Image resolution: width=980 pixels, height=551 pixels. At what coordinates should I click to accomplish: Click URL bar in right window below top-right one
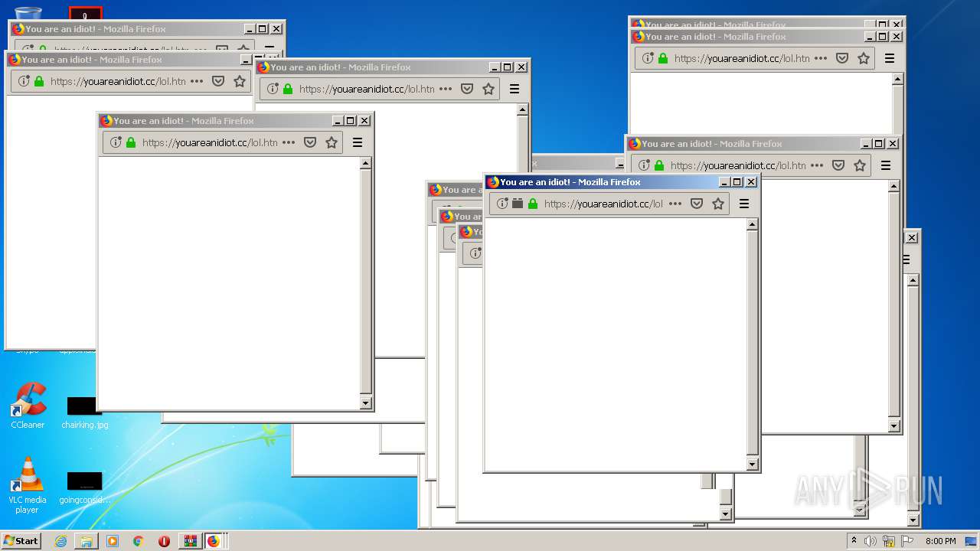click(738, 165)
